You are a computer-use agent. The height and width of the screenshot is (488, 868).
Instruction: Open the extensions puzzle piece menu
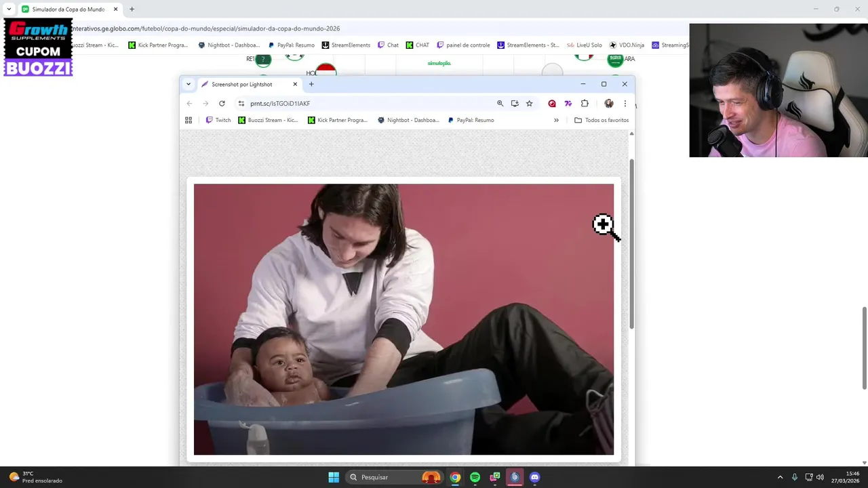pyautogui.click(x=585, y=104)
